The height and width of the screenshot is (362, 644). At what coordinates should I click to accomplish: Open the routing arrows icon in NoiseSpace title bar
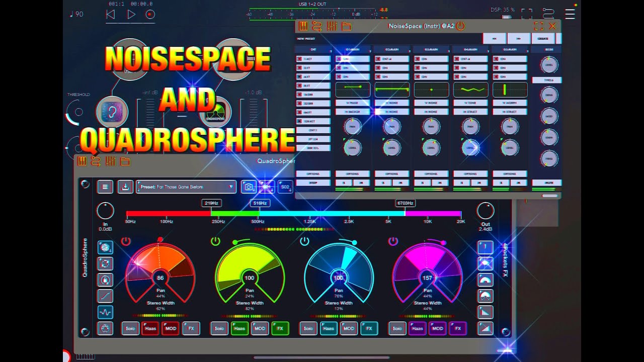pyautogui.click(x=317, y=26)
